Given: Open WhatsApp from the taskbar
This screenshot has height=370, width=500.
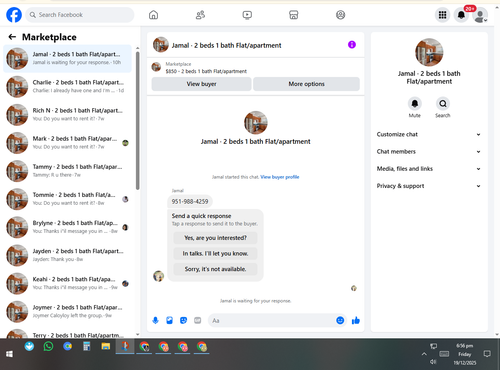Looking at the screenshot, I should [x=48, y=347].
